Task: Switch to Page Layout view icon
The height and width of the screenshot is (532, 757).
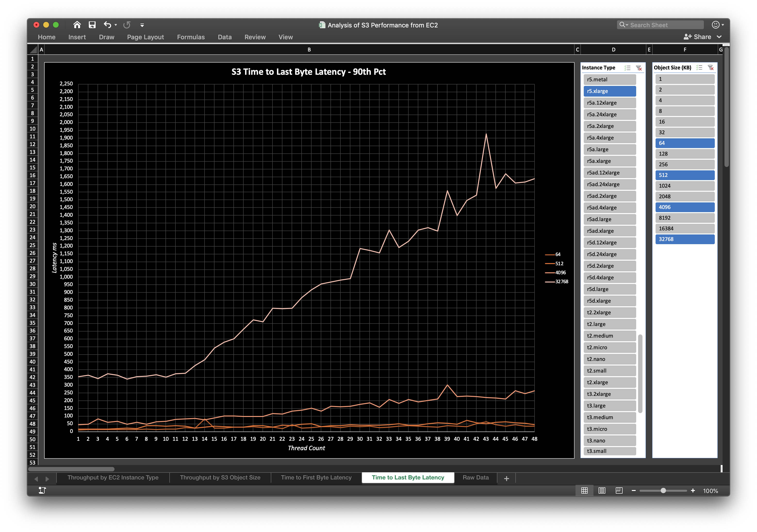Action: [602, 490]
